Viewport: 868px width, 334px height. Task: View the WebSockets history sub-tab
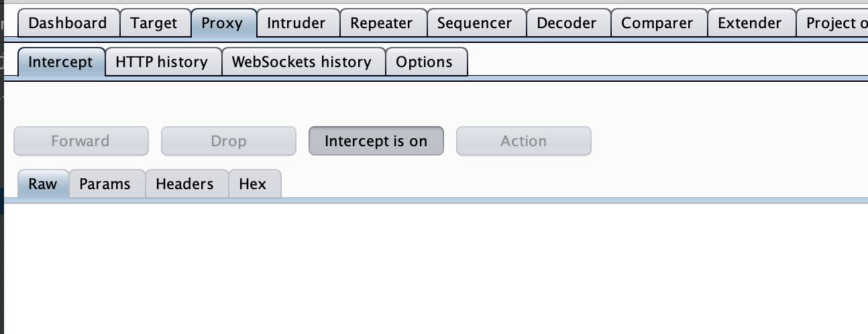tap(301, 62)
